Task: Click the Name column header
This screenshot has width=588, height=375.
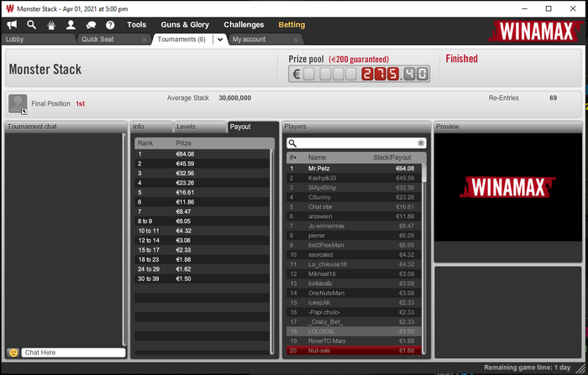Action: tap(317, 158)
